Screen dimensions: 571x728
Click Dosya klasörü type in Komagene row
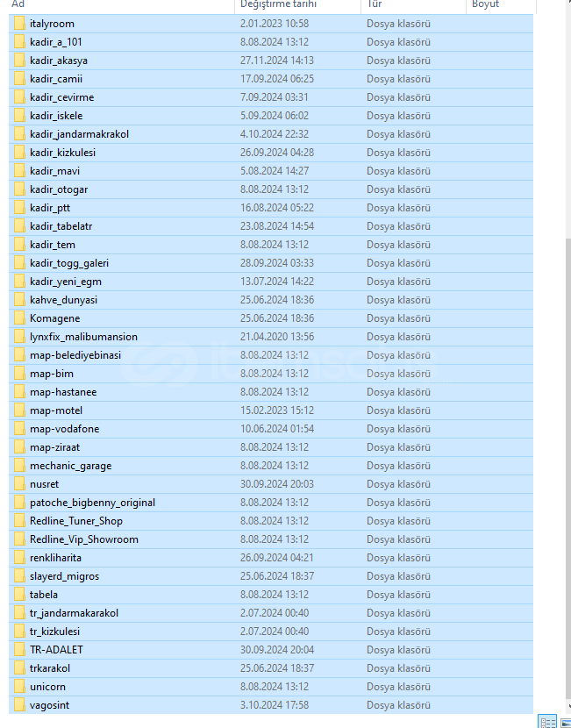point(398,318)
